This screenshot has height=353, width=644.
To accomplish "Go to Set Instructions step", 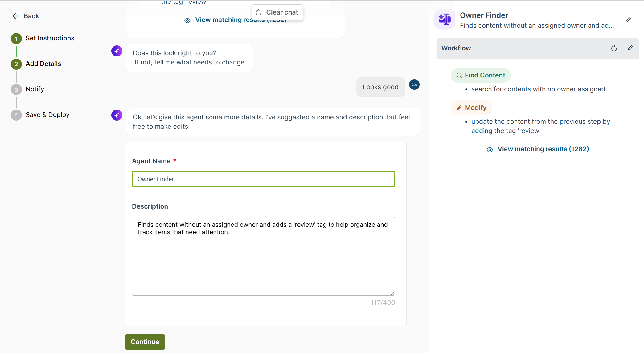I will tap(50, 38).
